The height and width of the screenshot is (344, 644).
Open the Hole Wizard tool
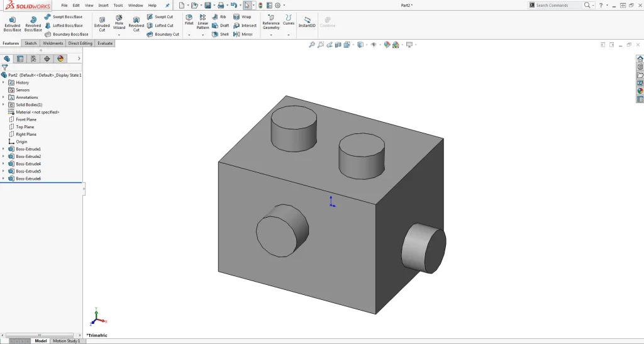119,23
